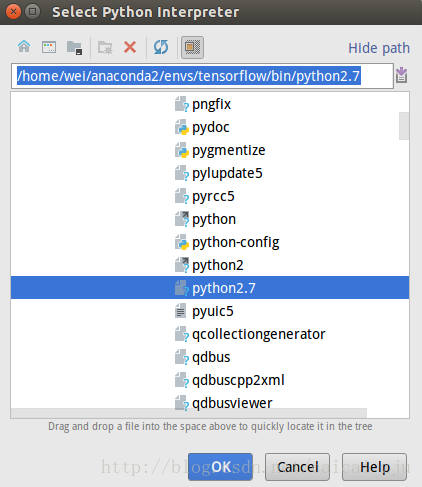Toggle show hidden files button
The width and height of the screenshot is (422, 487).
click(192, 47)
